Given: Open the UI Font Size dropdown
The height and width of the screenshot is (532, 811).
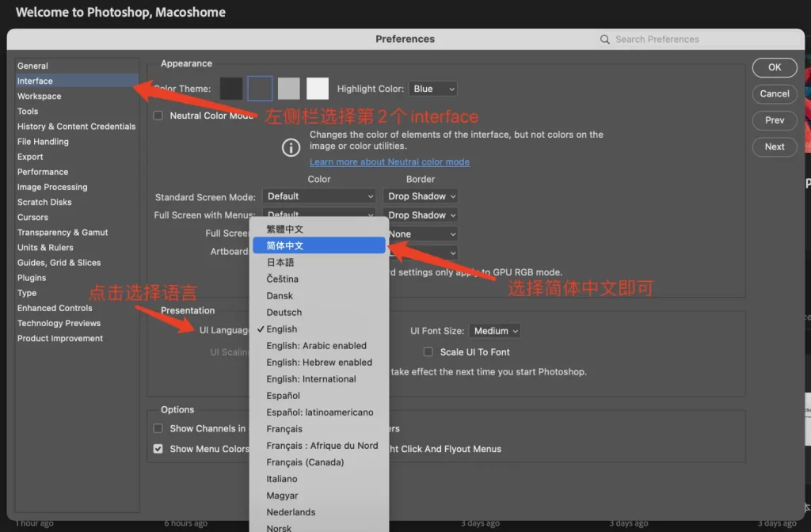Looking at the screenshot, I should (493, 330).
